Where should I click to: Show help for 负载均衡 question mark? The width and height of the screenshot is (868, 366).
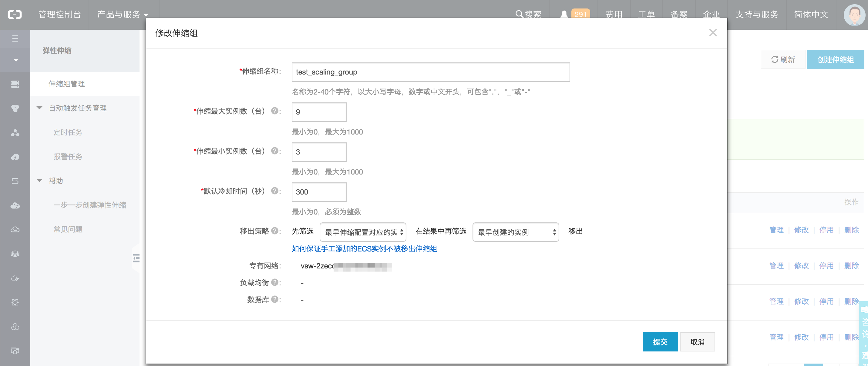click(275, 282)
